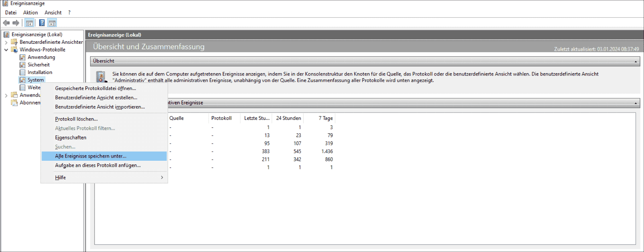Toggle the console tree pane icon
The width and height of the screenshot is (644, 252).
coord(29,23)
